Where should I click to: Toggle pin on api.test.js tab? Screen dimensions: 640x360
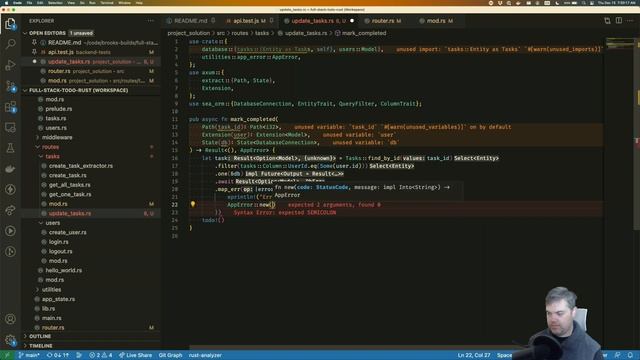[271, 21]
